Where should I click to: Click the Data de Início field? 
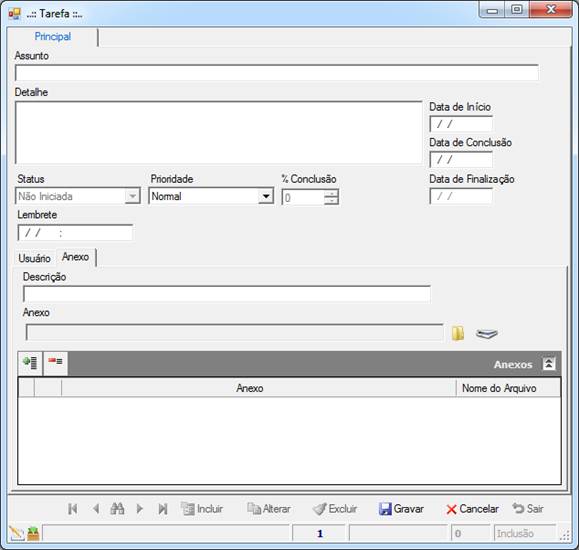click(x=461, y=124)
